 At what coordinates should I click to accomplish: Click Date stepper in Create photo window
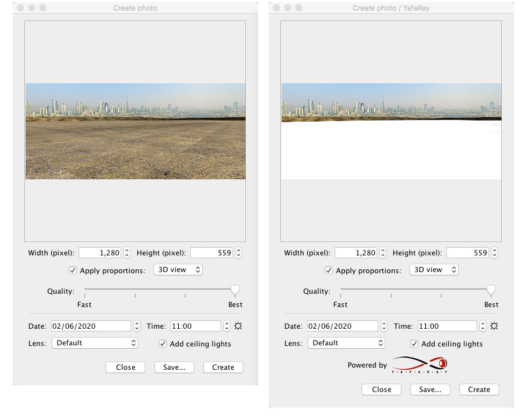pos(137,326)
